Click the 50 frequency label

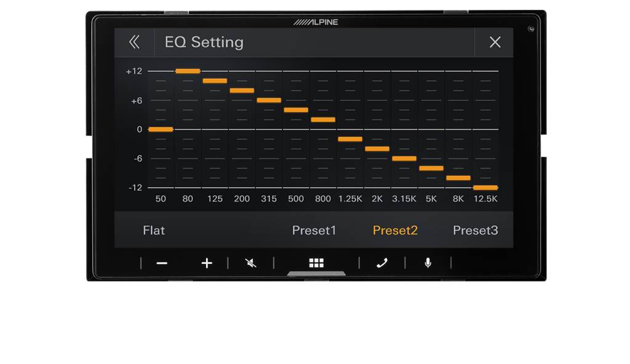[161, 199]
